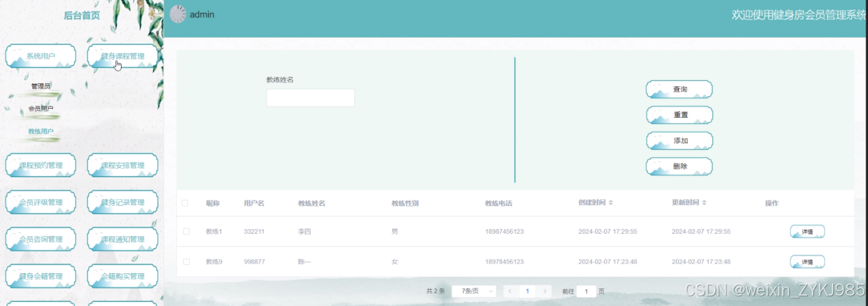This screenshot has width=868, height=306.
Task: Click the 查询 button
Action: (680, 89)
